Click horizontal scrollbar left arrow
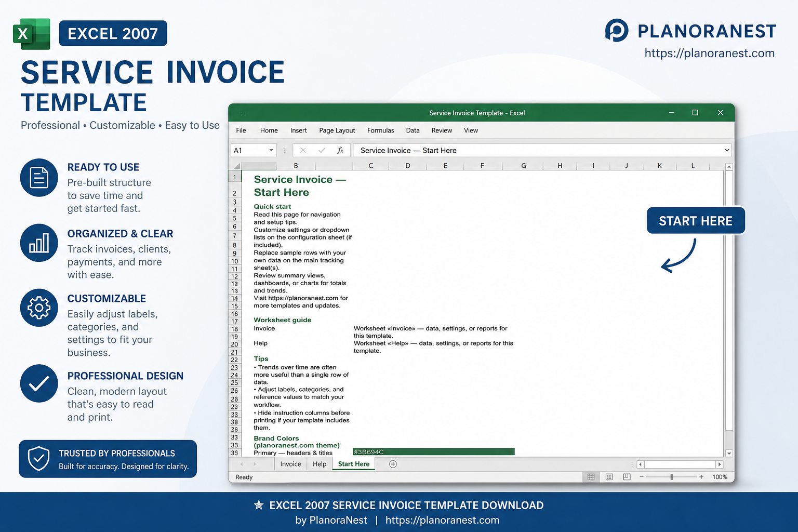Viewport: 798px width, 532px height. [640, 464]
